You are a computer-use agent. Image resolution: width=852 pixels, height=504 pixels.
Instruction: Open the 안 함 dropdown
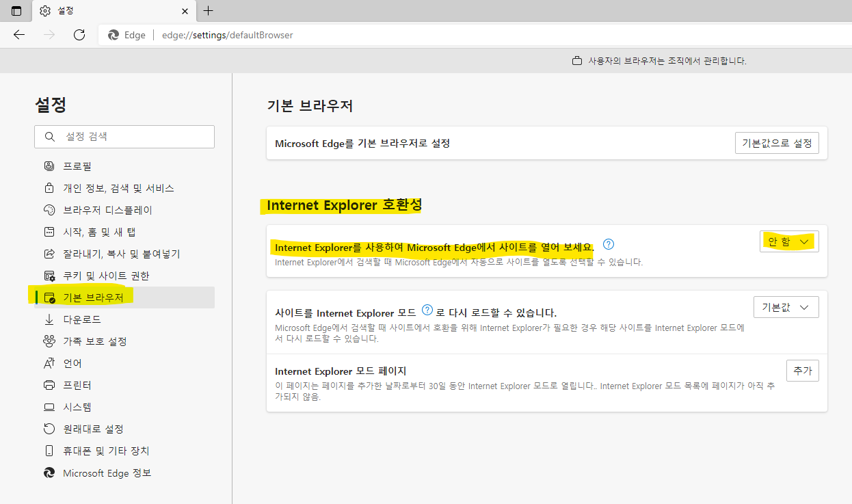click(789, 241)
